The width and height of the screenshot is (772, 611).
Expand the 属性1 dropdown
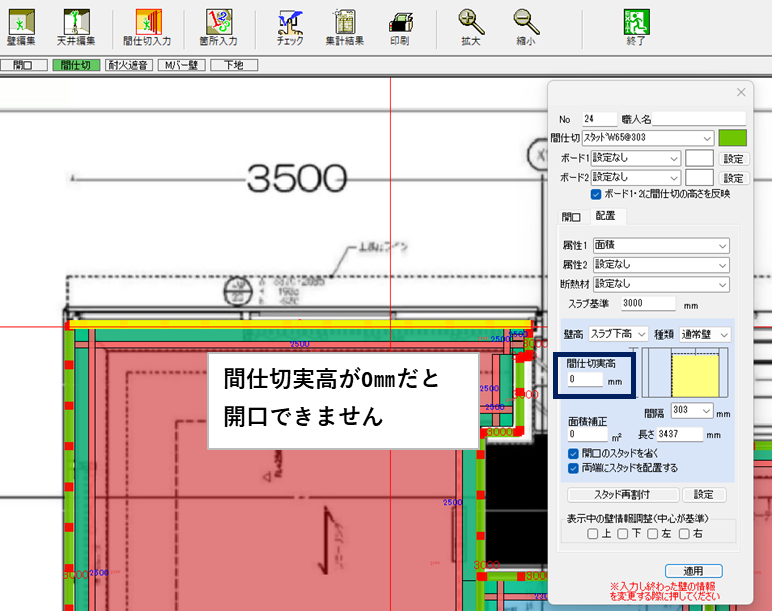click(661, 245)
